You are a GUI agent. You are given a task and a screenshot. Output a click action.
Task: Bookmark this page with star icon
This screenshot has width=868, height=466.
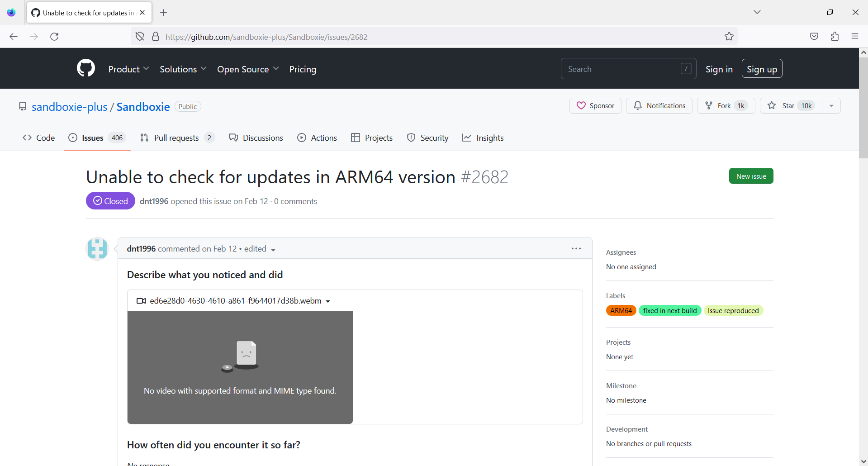tap(729, 37)
